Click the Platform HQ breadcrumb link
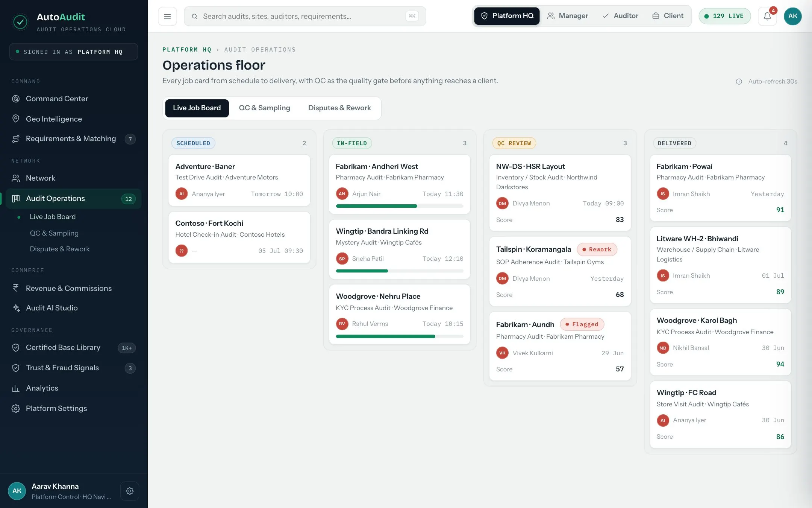812x508 pixels. 186,50
